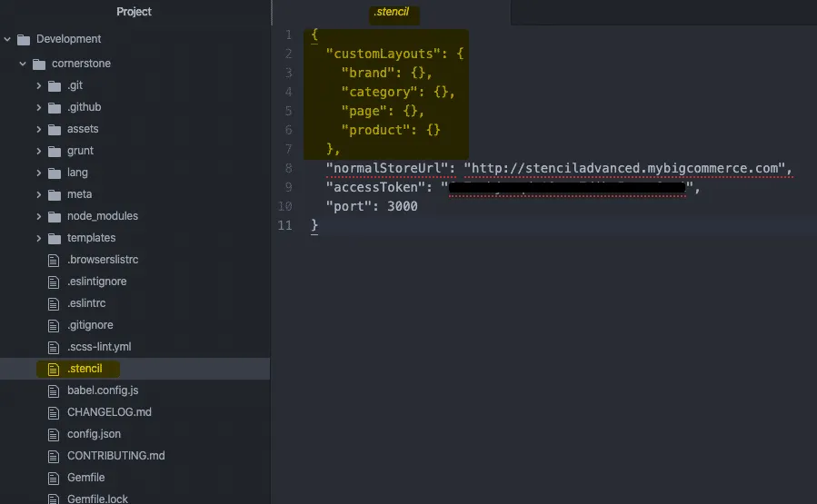Click the closing brace on line 11
Viewport: 817px width, 504px height.
click(314, 225)
